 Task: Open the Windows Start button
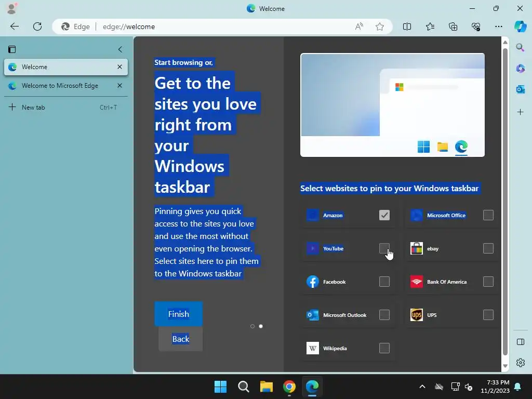tap(220, 387)
